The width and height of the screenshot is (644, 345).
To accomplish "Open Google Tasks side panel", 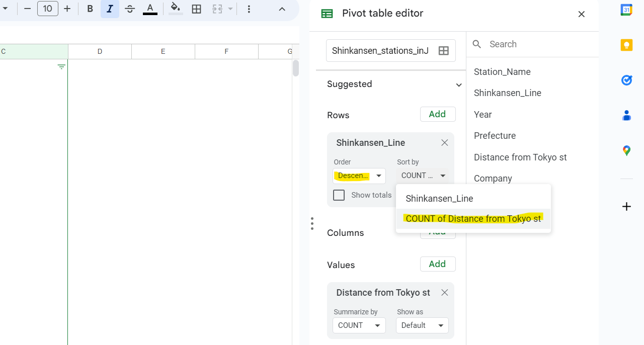I will 626,80.
